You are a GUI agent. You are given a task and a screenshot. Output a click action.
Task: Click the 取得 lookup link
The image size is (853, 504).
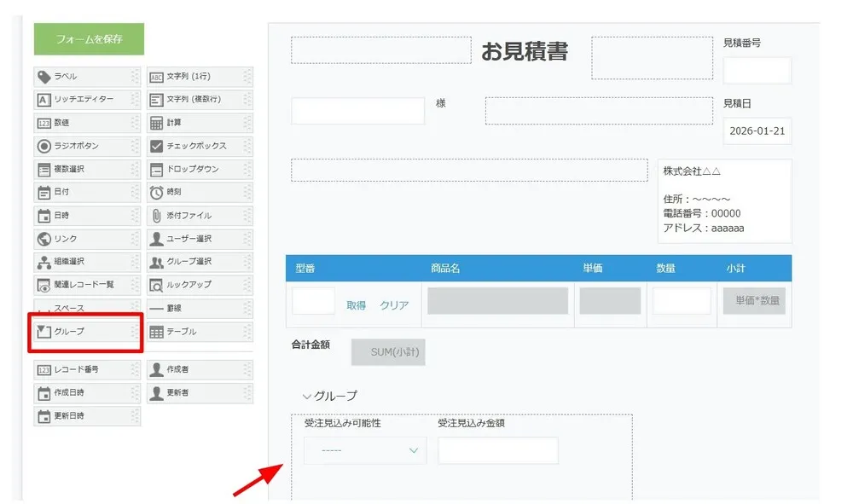356,305
